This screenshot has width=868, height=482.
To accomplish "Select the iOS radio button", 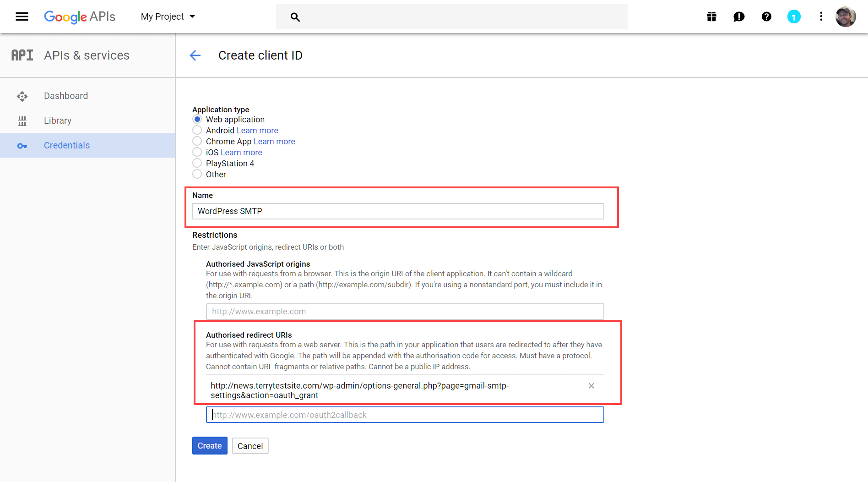I will pos(197,152).
